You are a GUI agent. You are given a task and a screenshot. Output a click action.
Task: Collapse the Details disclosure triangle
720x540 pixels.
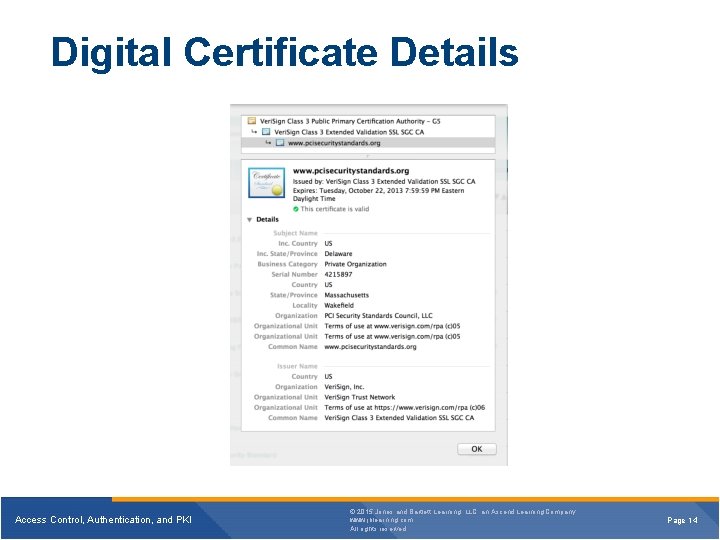[249, 220]
